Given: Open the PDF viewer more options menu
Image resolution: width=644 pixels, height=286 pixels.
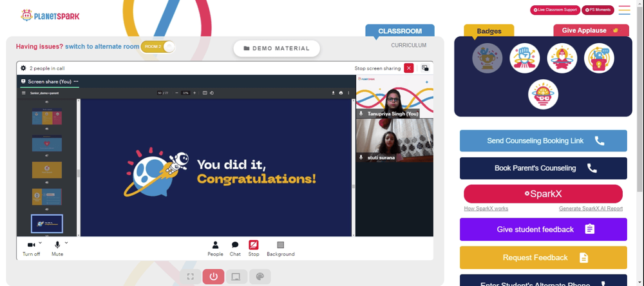Looking at the screenshot, I should pos(348,93).
